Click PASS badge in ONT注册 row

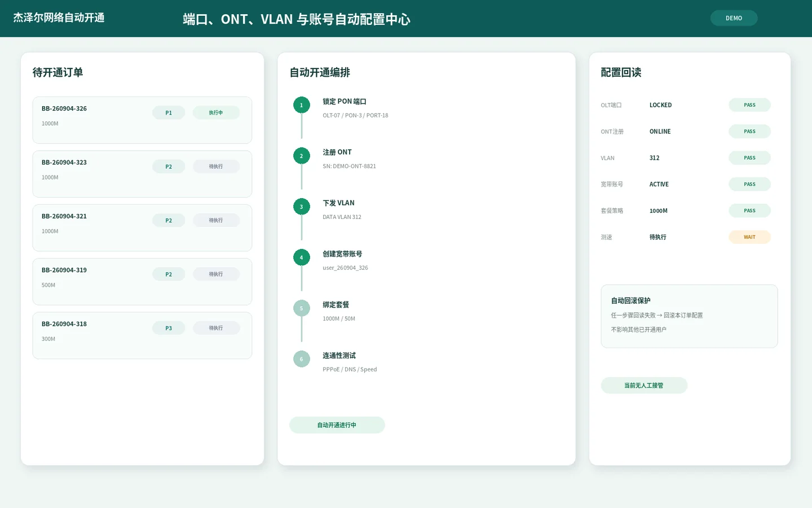[x=749, y=132]
